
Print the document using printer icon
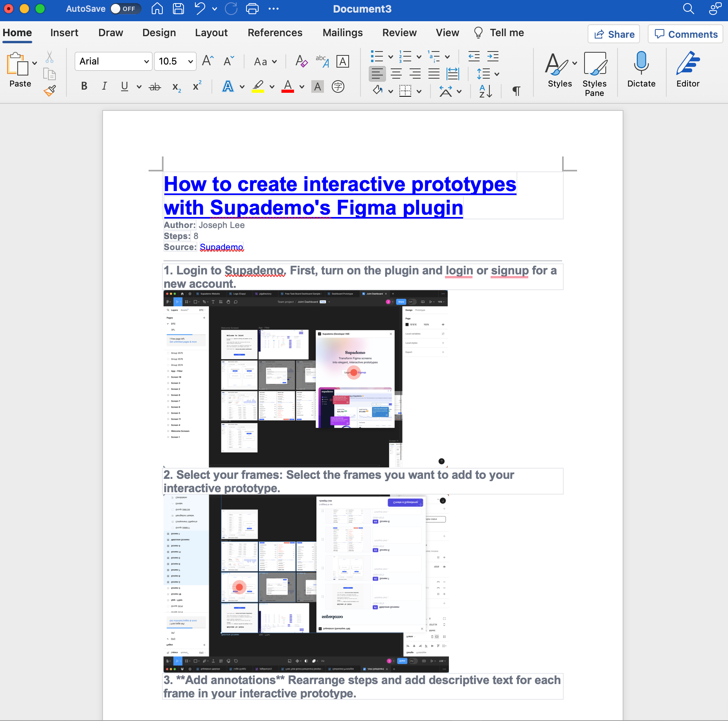click(252, 9)
